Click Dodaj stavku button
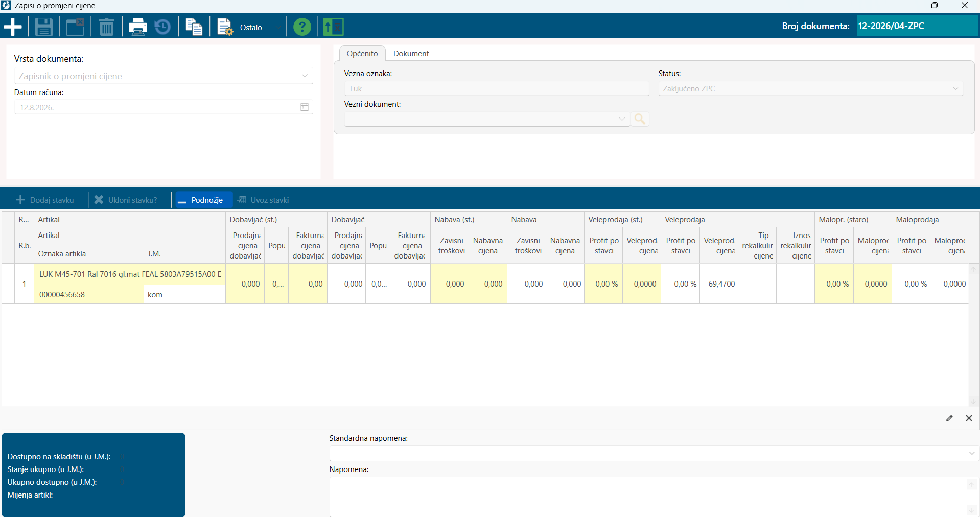The width and height of the screenshot is (980, 517). [45, 200]
